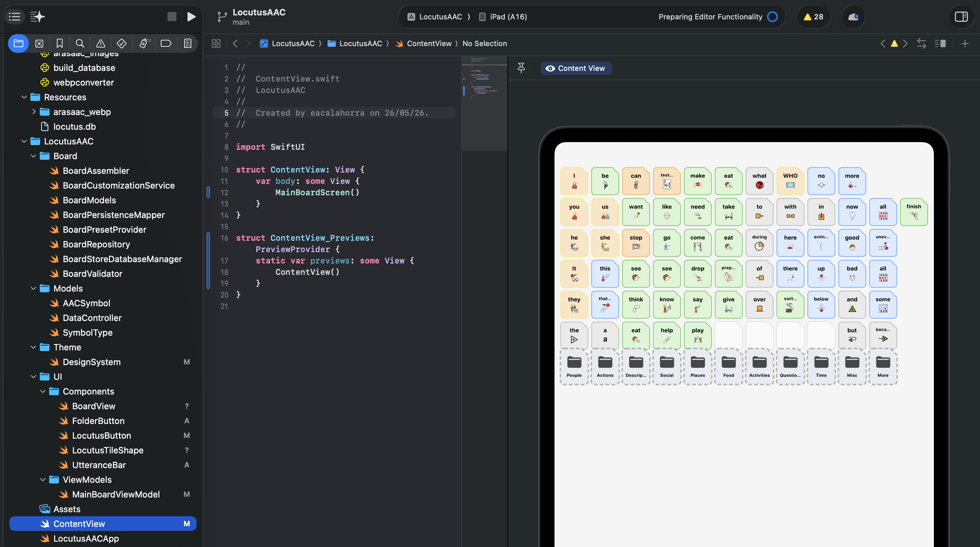Collapse the UI folder
The image size is (980, 547).
[x=33, y=377]
